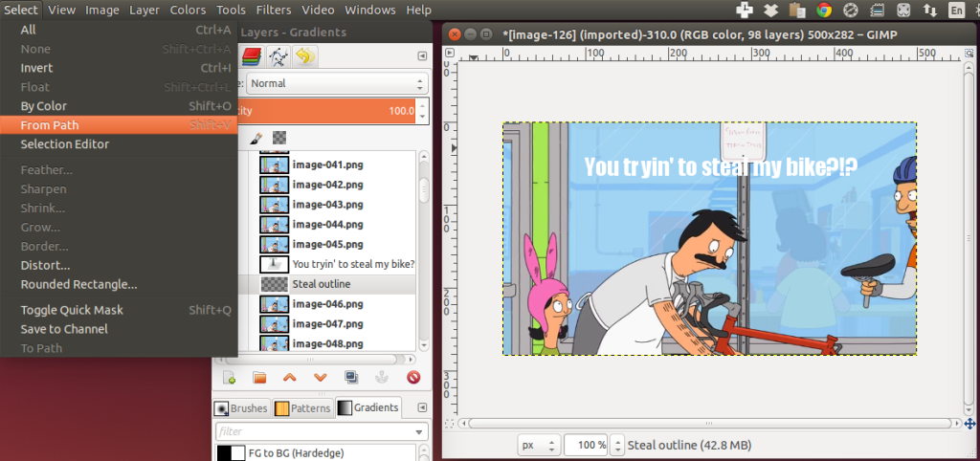Open the Layer menu

tap(145, 10)
